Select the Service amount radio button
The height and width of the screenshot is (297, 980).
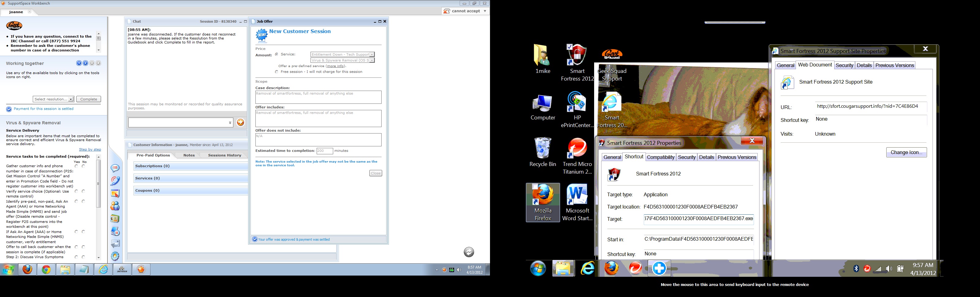coord(277,55)
